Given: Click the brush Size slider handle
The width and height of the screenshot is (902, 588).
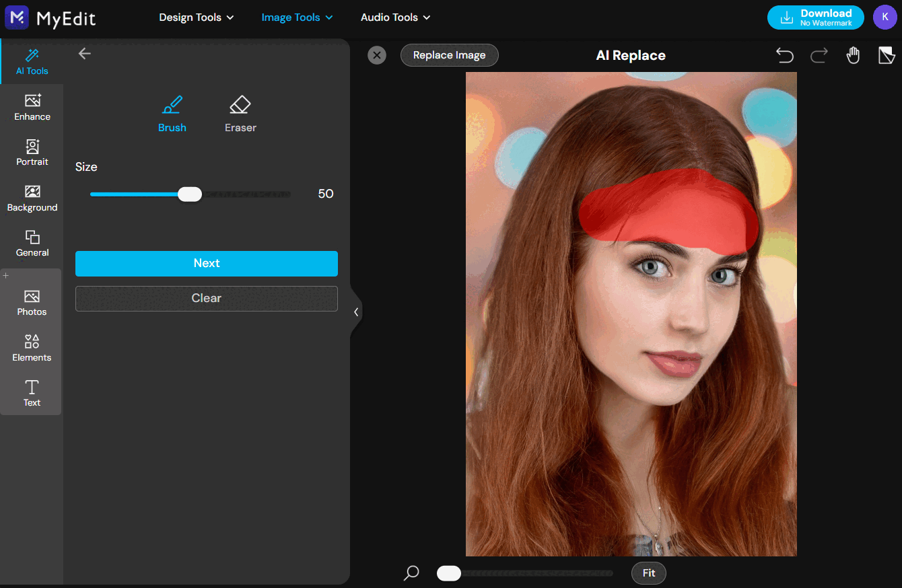Looking at the screenshot, I should point(190,194).
